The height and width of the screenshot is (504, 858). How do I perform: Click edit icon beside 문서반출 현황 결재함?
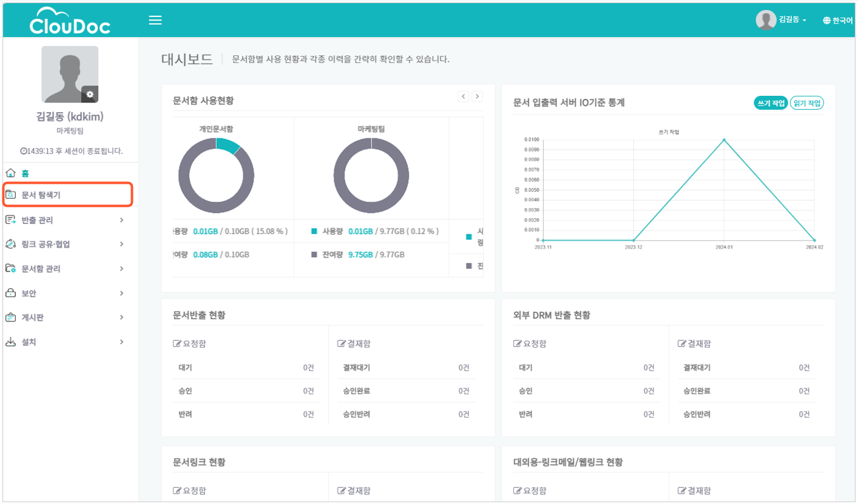click(342, 343)
